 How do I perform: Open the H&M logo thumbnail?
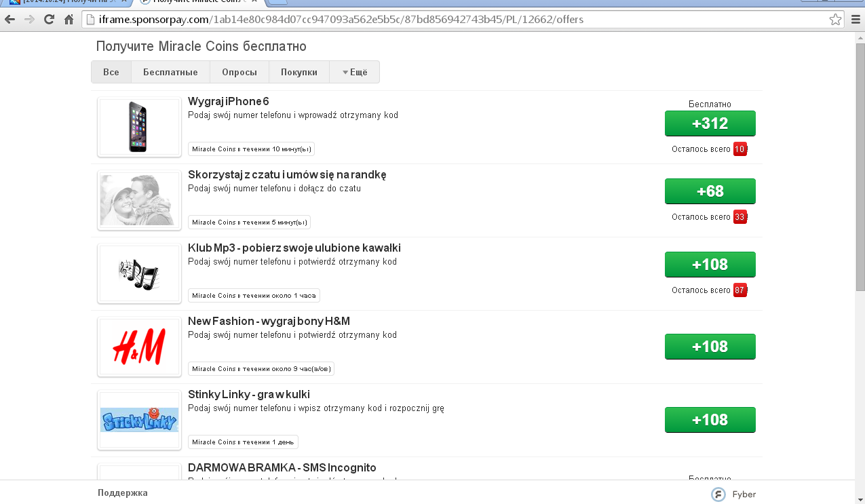pos(139,347)
